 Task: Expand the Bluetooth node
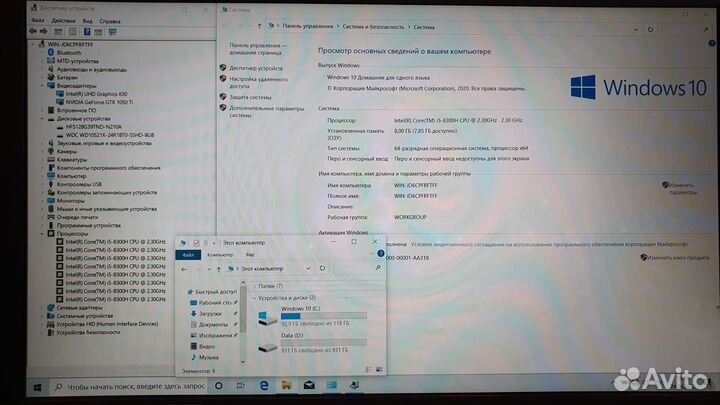pos(42,53)
